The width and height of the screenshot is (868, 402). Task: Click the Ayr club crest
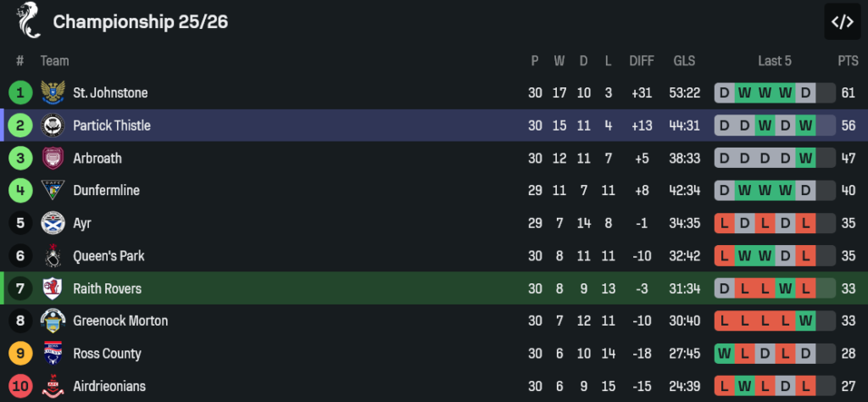pos(53,223)
